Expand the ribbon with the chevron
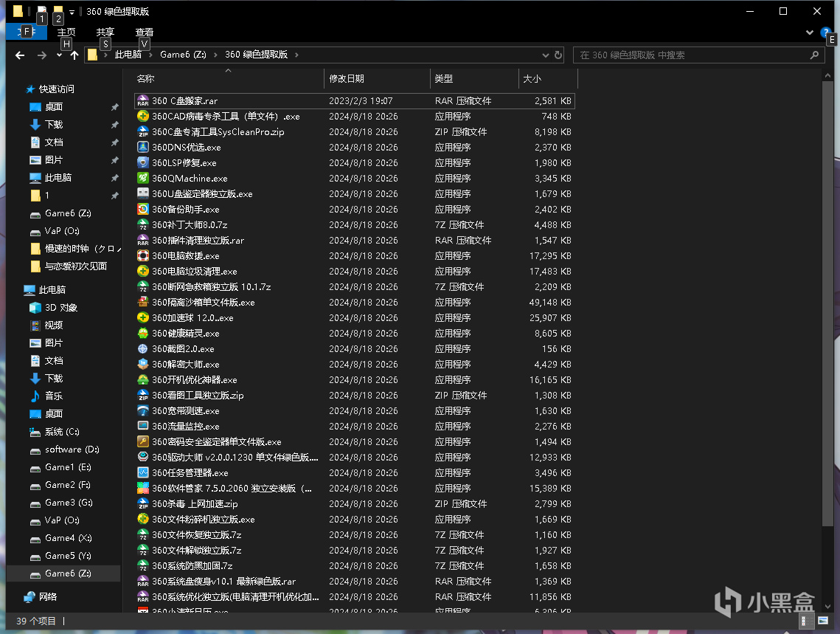 point(810,32)
